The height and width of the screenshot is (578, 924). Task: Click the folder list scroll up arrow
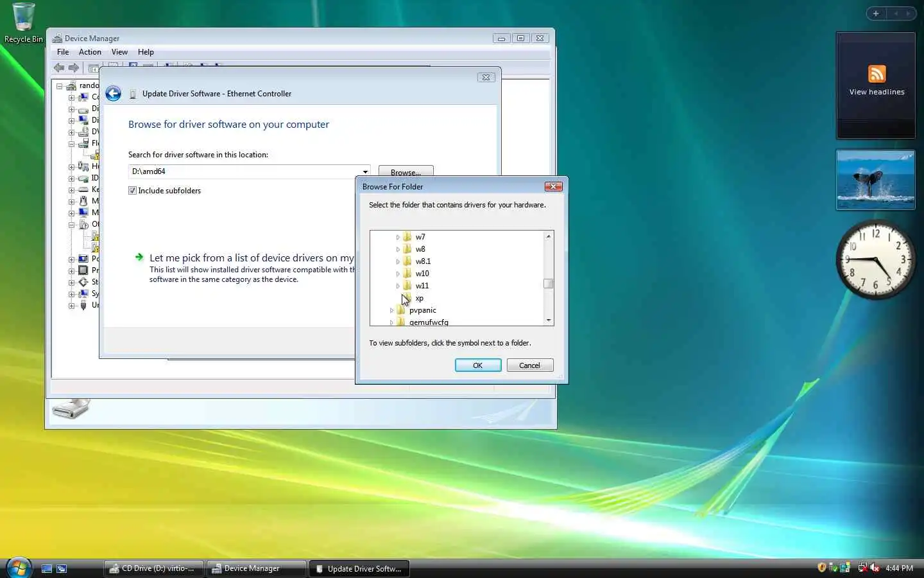(549, 236)
